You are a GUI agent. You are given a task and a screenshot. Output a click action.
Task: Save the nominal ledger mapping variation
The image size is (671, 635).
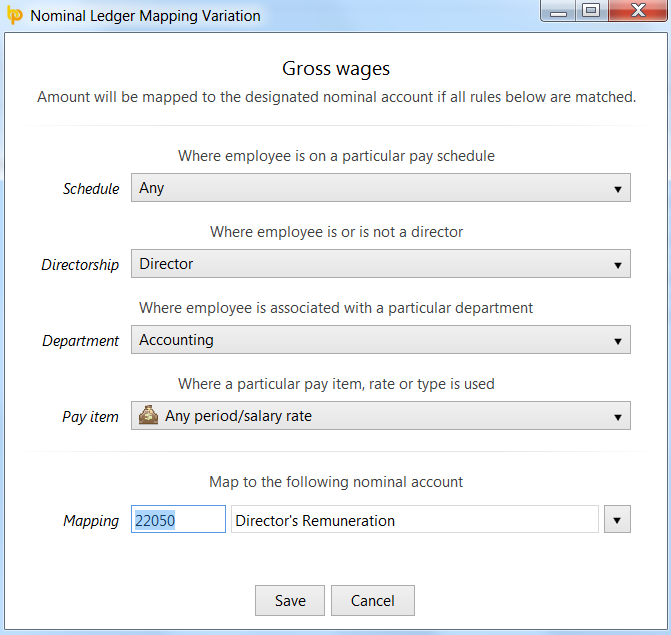click(290, 601)
